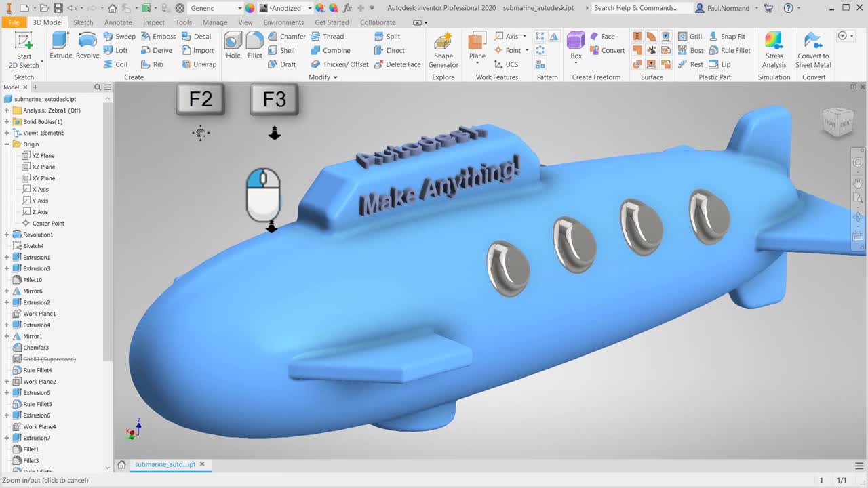Open the Inspect tab

[x=154, y=22]
